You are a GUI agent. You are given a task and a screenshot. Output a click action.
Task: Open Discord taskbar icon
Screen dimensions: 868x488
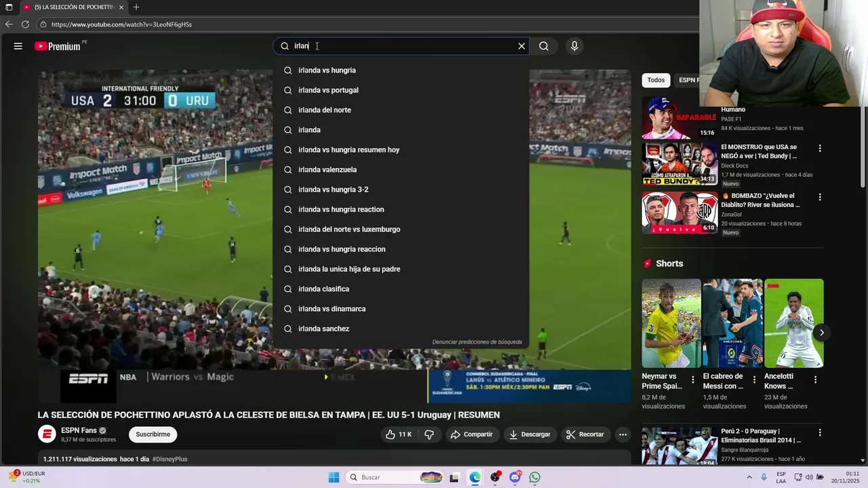[515, 477]
